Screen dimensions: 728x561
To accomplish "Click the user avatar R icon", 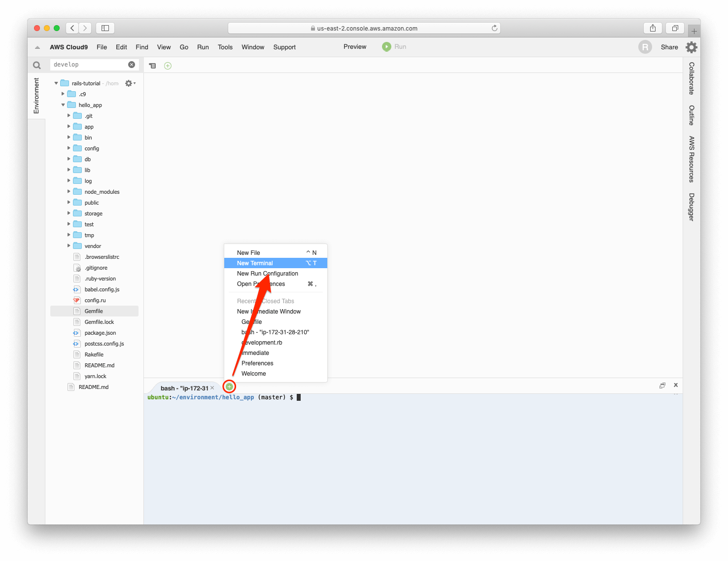I will click(x=645, y=47).
